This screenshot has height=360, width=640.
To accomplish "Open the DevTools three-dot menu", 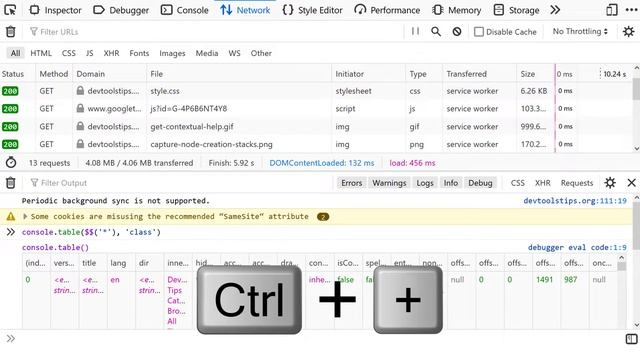I will coord(631,10).
